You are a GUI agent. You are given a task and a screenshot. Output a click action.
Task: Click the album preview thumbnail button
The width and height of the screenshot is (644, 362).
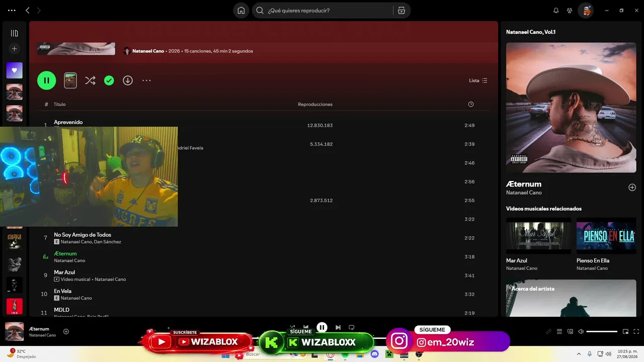[70, 80]
